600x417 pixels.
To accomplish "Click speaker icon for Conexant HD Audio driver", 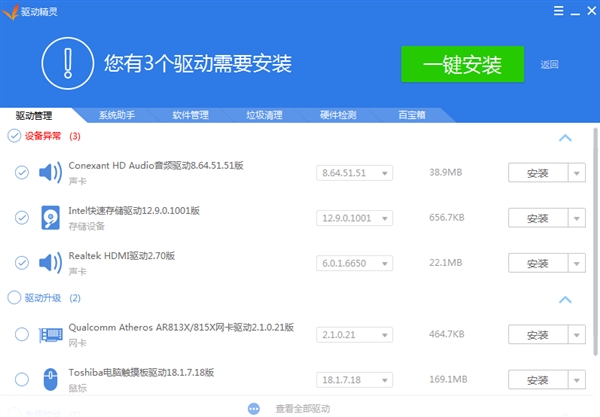I will 50,173.
